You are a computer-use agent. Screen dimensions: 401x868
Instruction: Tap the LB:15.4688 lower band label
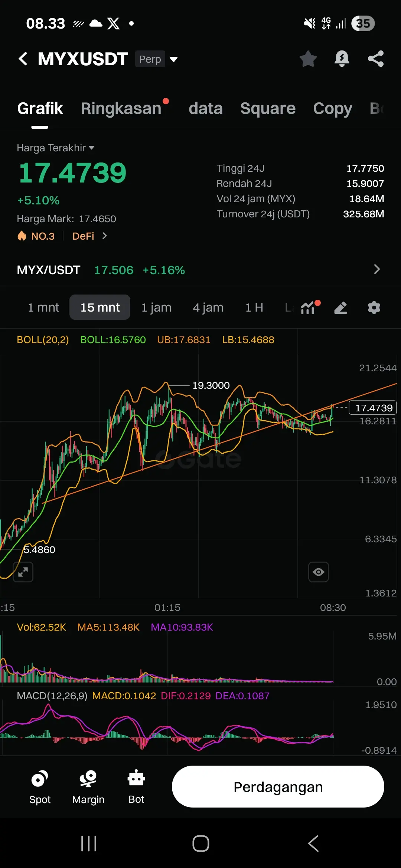pos(248,340)
